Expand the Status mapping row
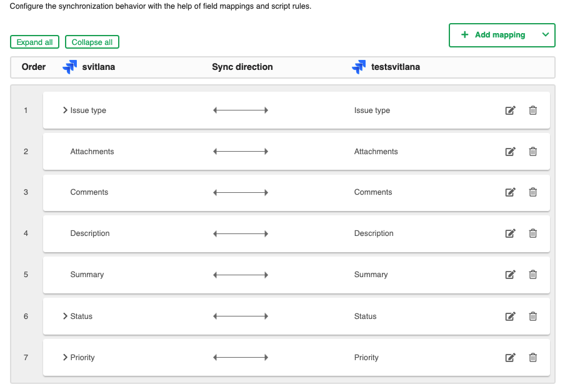This screenshot has width=575, height=392. pos(65,316)
